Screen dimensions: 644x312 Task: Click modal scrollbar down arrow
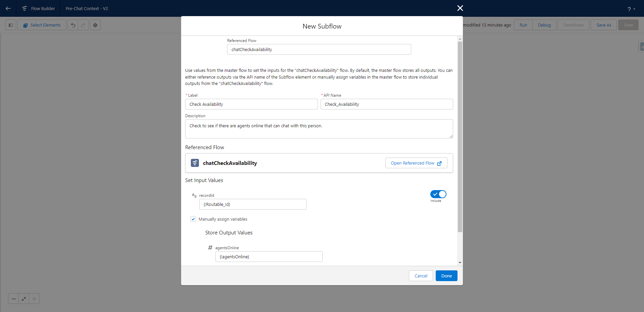coord(460,263)
